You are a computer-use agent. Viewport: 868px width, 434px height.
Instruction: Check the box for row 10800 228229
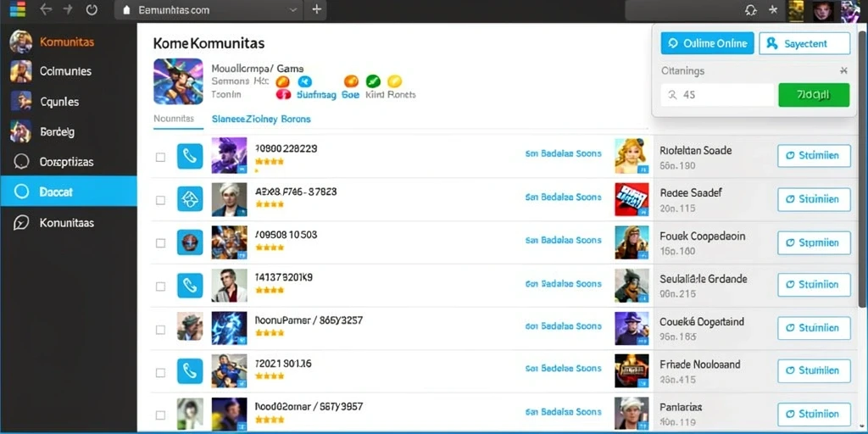160,157
